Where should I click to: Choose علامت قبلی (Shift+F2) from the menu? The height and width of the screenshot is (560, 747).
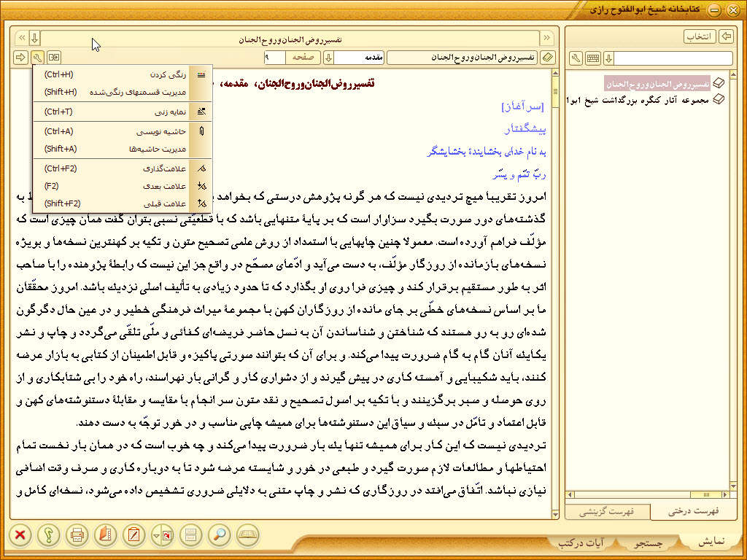(x=123, y=204)
